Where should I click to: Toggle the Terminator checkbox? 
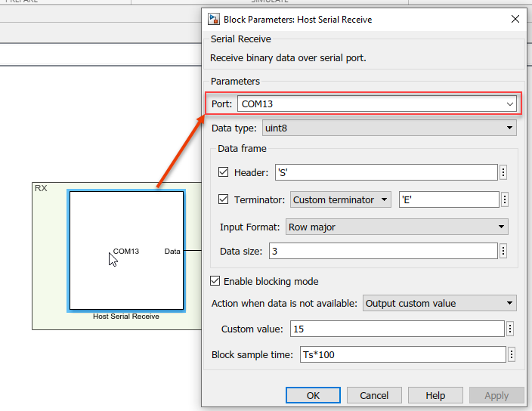(223, 199)
